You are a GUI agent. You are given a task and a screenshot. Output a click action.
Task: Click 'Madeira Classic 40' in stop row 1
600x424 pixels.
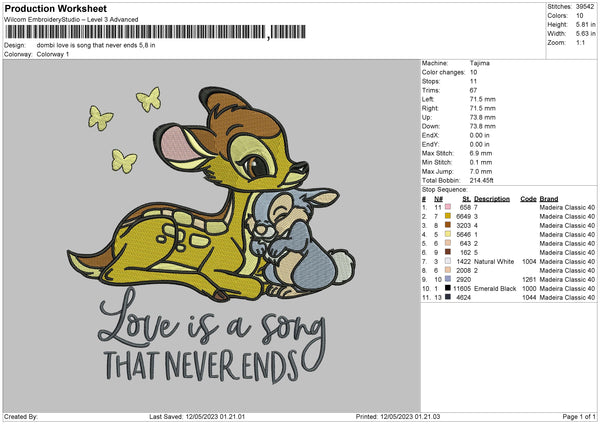[567, 207]
